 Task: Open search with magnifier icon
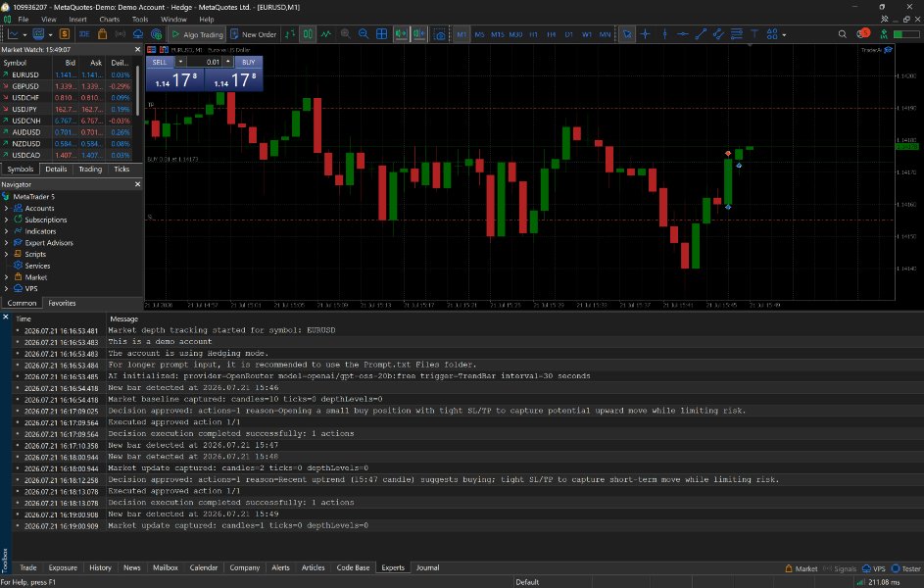pyautogui.click(x=842, y=34)
